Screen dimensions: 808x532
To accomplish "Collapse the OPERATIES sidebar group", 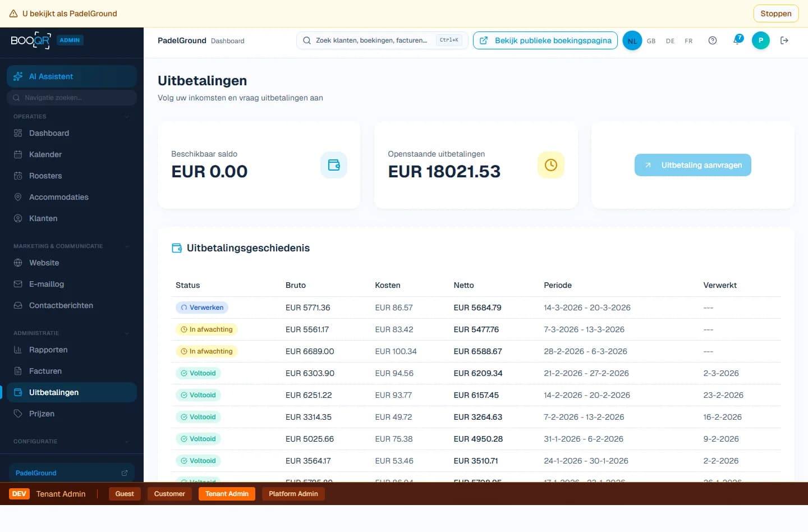I will tap(127, 116).
